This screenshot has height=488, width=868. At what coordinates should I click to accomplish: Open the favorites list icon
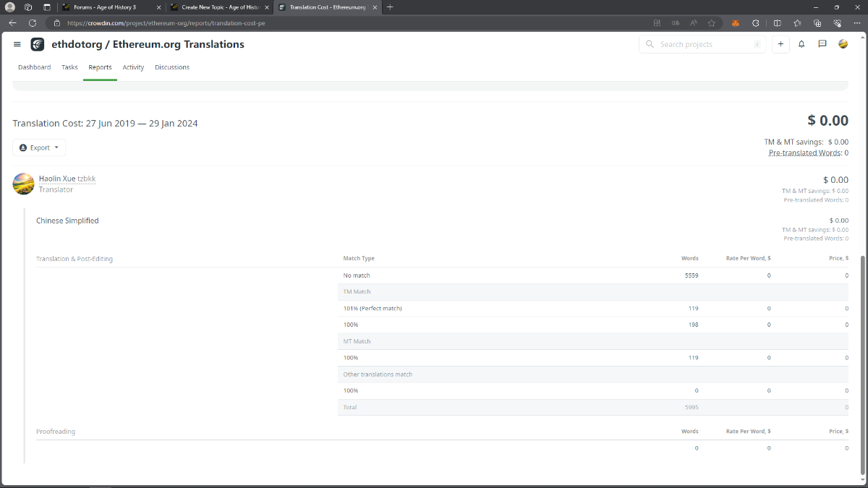tap(797, 22)
